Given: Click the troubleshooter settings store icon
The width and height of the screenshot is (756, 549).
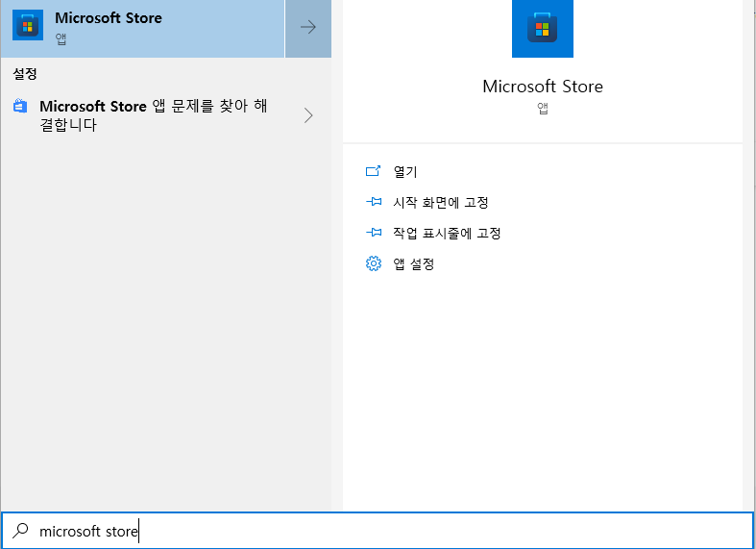Looking at the screenshot, I should point(20,106).
